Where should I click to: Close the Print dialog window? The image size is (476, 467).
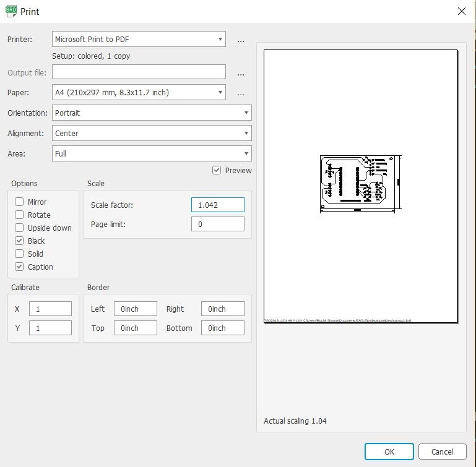pyautogui.click(x=461, y=11)
